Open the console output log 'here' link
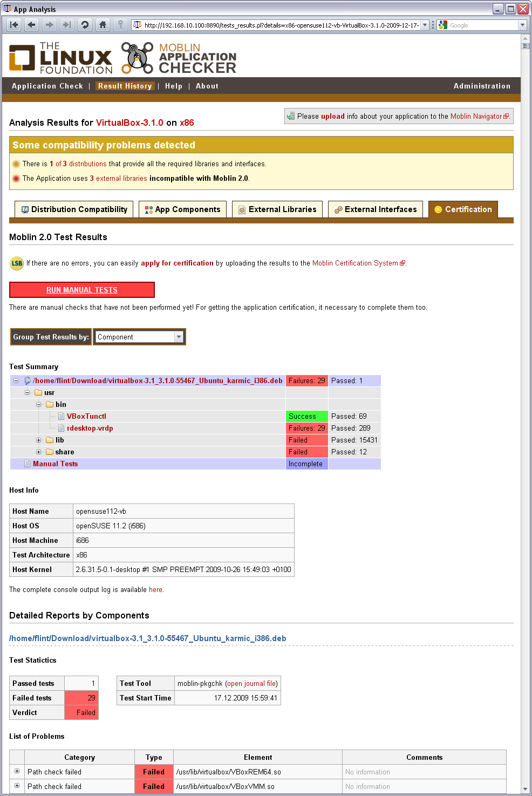532x796 pixels. click(x=155, y=590)
